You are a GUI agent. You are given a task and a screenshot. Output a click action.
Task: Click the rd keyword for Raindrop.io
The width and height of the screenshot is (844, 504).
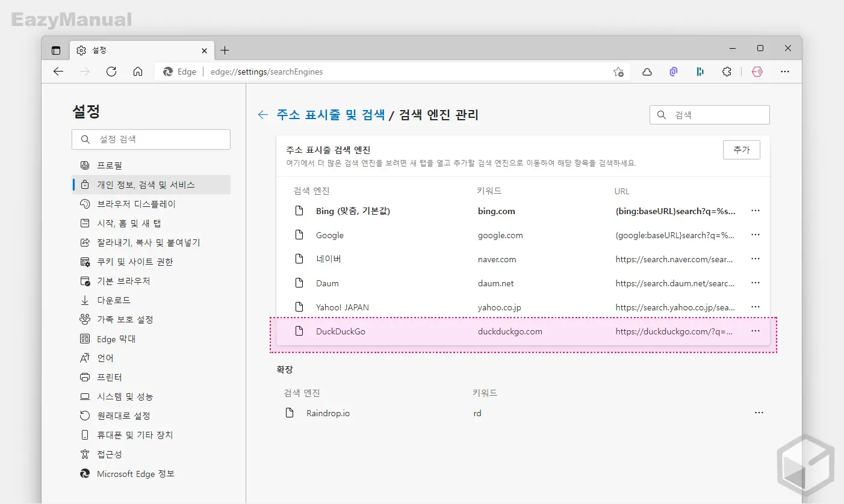pos(477,413)
